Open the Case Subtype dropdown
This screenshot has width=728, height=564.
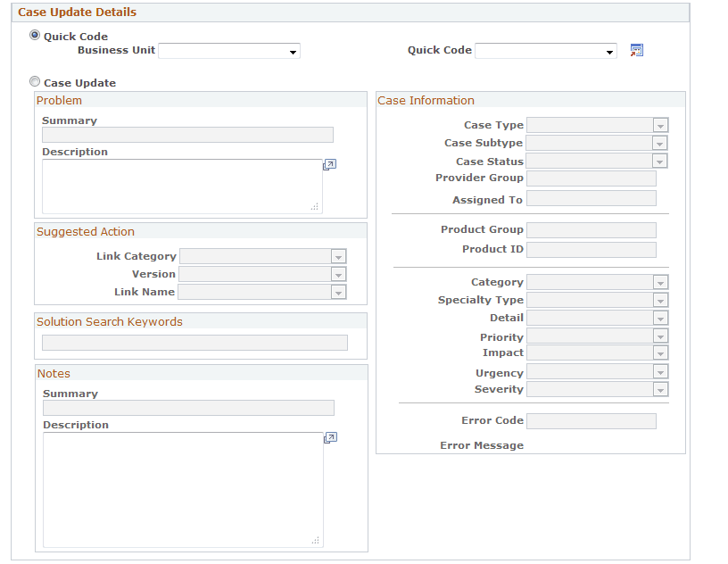click(x=659, y=143)
